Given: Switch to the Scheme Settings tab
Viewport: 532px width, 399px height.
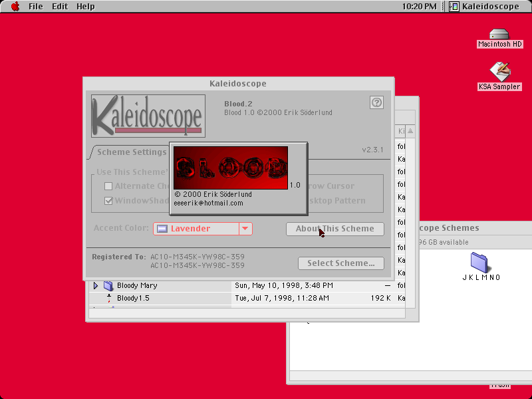Looking at the screenshot, I should [x=132, y=152].
